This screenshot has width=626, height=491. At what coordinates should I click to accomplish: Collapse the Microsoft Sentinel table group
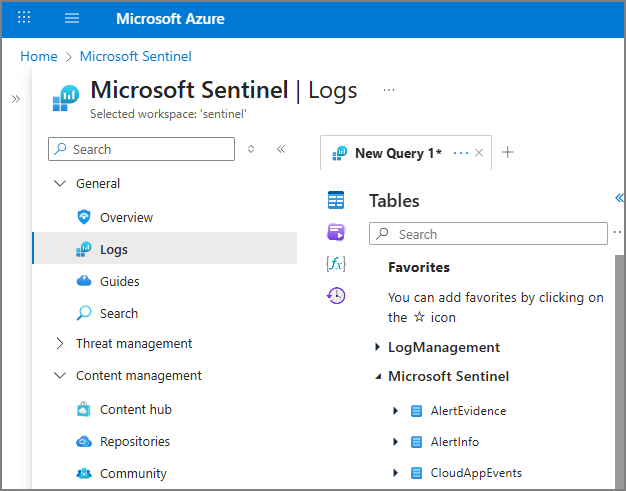tap(378, 377)
